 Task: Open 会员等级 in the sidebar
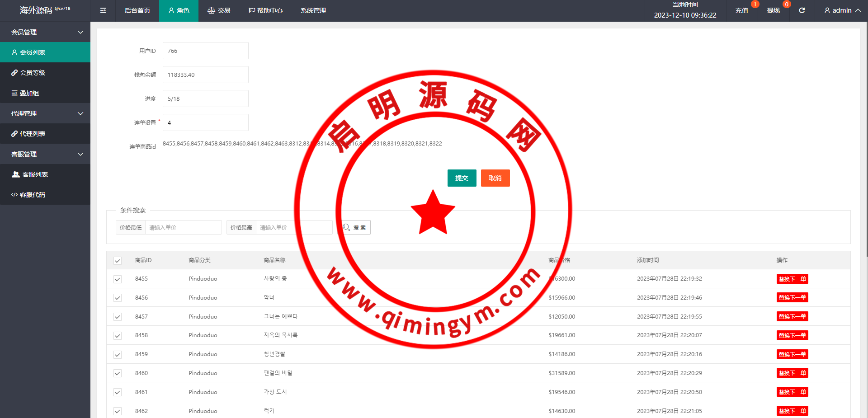(x=33, y=73)
